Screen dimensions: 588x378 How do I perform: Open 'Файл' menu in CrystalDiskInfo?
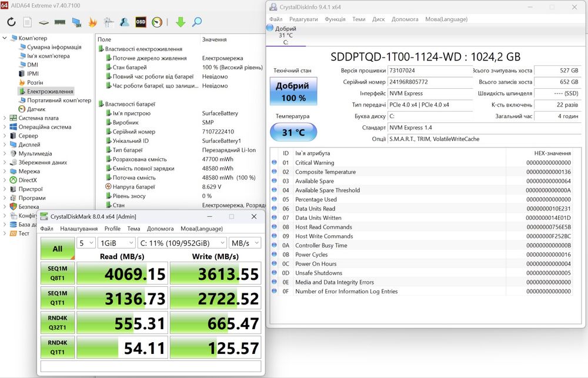point(276,19)
